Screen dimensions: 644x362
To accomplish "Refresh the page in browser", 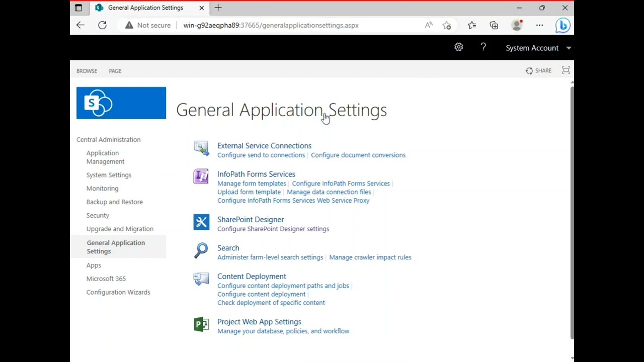I will 102,25.
